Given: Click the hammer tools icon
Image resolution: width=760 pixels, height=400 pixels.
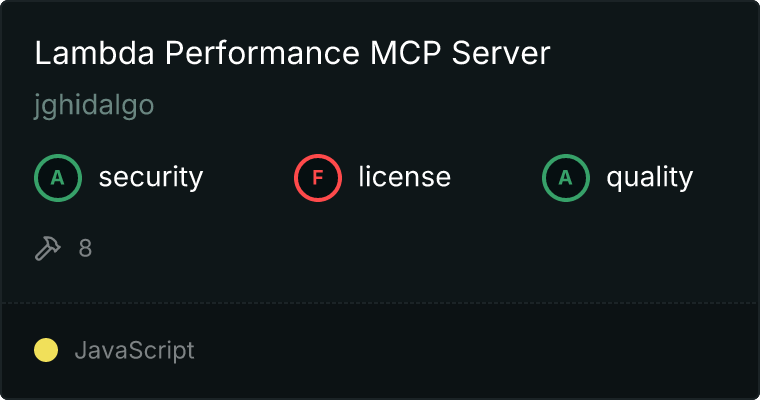Looking at the screenshot, I should [48, 248].
